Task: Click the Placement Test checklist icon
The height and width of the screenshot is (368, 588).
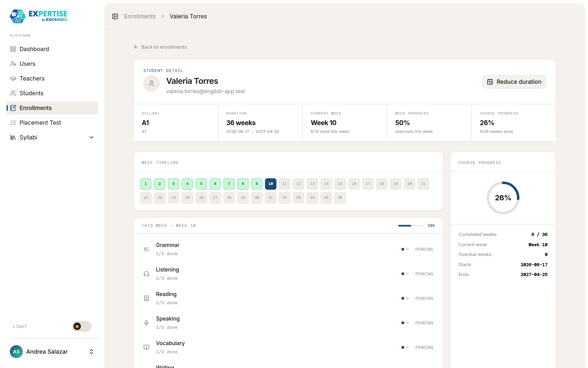Action: click(x=13, y=123)
